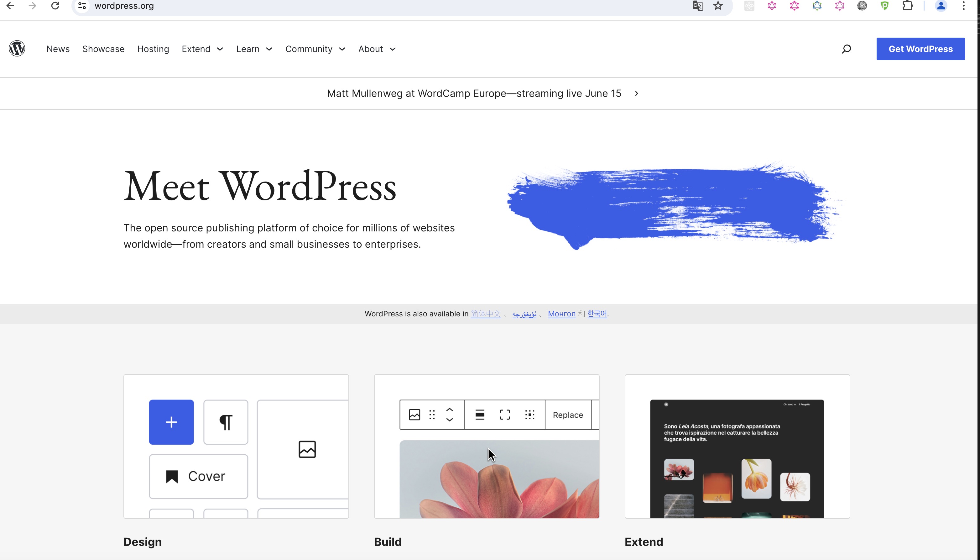Viewport: 980px width, 560px height.
Task: Click the drag handle dots icon in Build toolbar
Action: (x=432, y=415)
